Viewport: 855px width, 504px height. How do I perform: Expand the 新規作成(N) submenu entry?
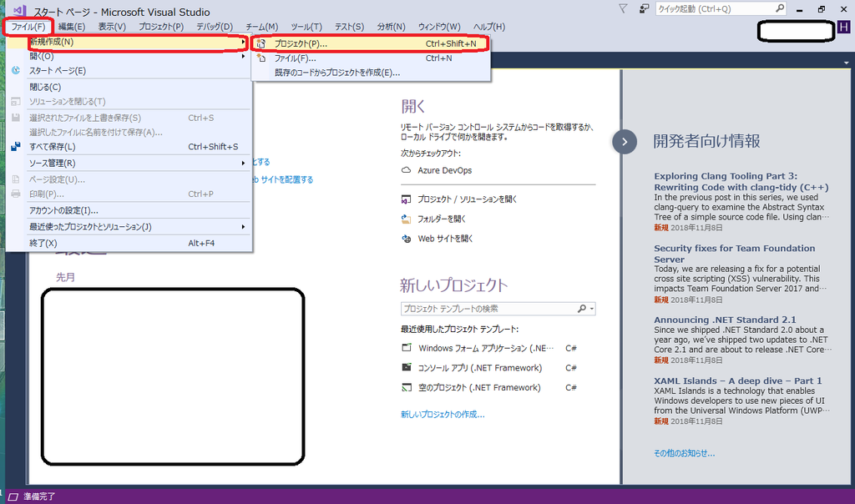pyautogui.click(x=129, y=42)
